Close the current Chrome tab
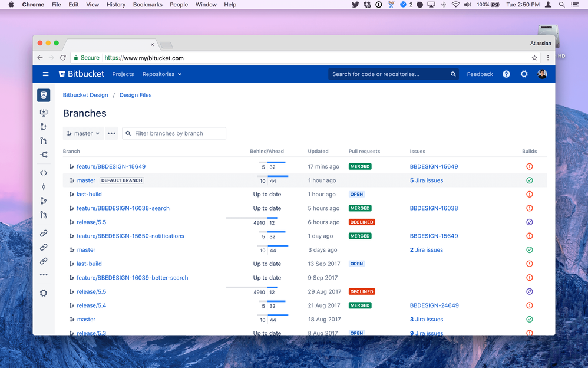588x368 pixels. click(x=152, y=45)
